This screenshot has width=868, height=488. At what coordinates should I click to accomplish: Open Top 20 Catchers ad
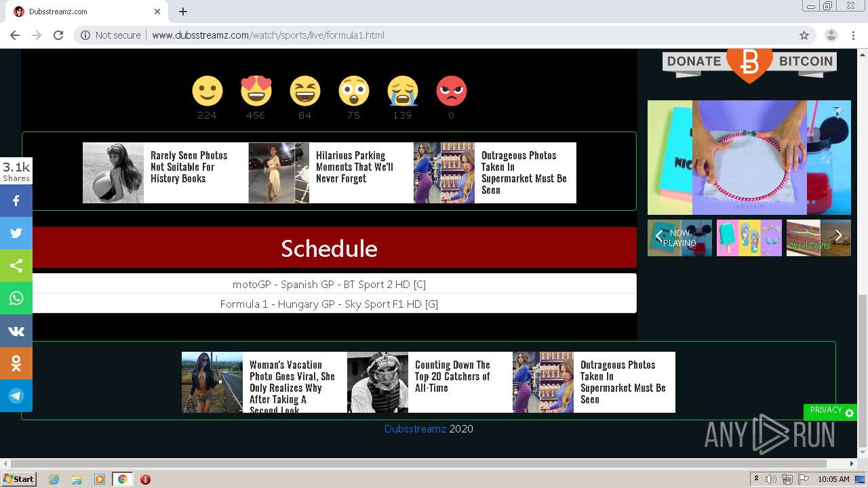(x=429, y=382)
